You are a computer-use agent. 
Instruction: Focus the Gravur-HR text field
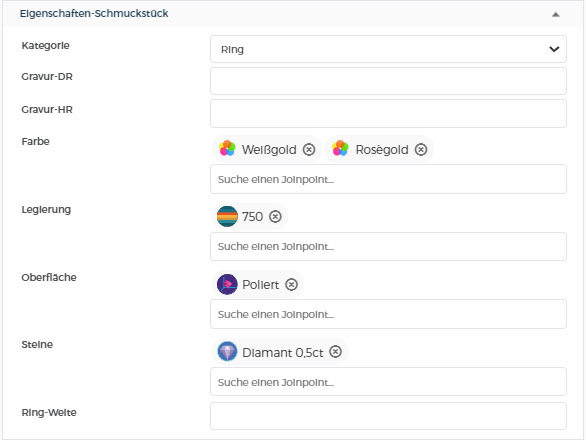[388, 114]
